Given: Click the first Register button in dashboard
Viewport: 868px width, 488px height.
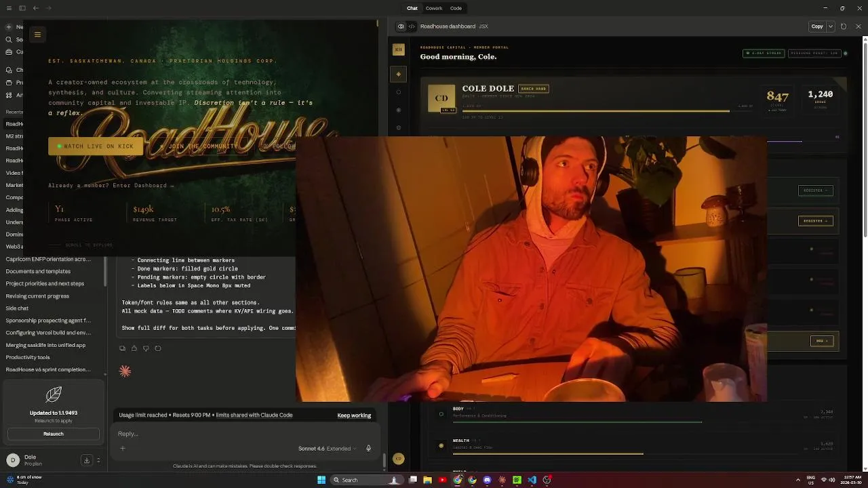Looking at the screenshot, I should (815, 190).
